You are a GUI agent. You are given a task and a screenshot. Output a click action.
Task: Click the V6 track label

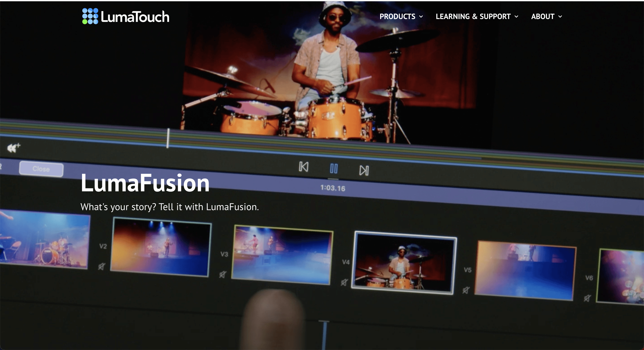coord(589,278)
